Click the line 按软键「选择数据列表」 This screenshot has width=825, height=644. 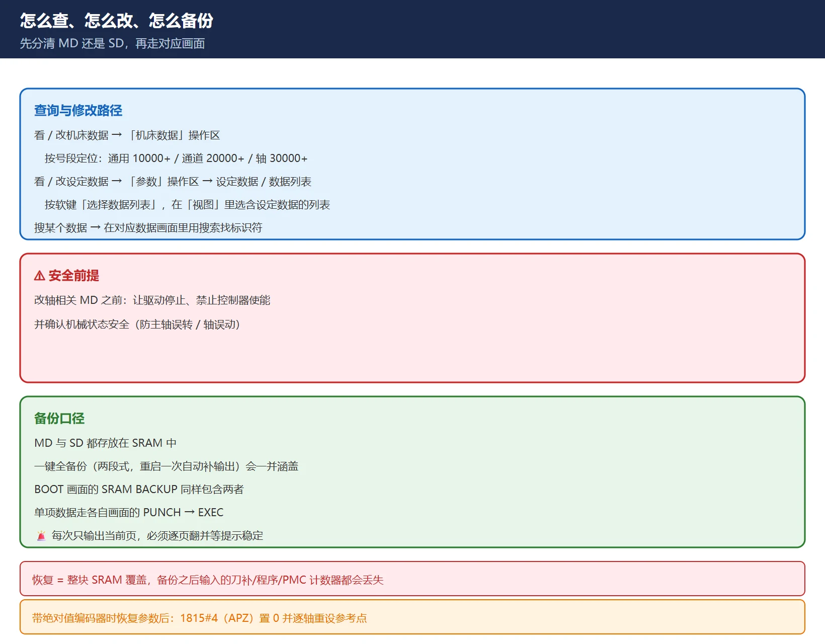point(187,205)
